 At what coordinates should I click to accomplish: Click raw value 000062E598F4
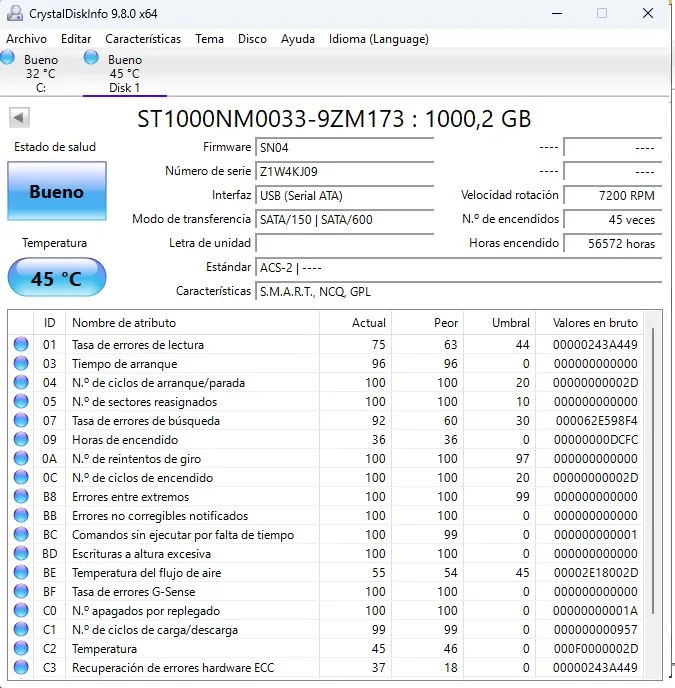coord(596,421)
